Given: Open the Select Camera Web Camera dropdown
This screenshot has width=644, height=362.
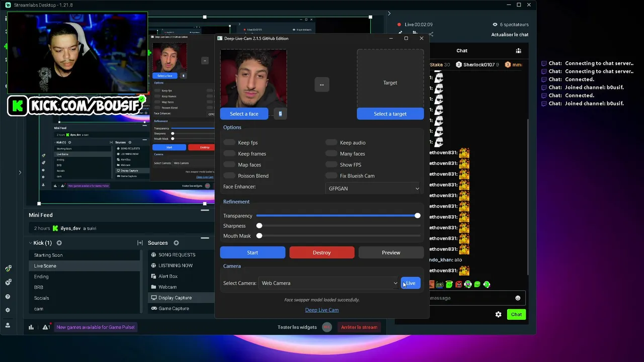Looking at the screenshot, I should point(329,283).
